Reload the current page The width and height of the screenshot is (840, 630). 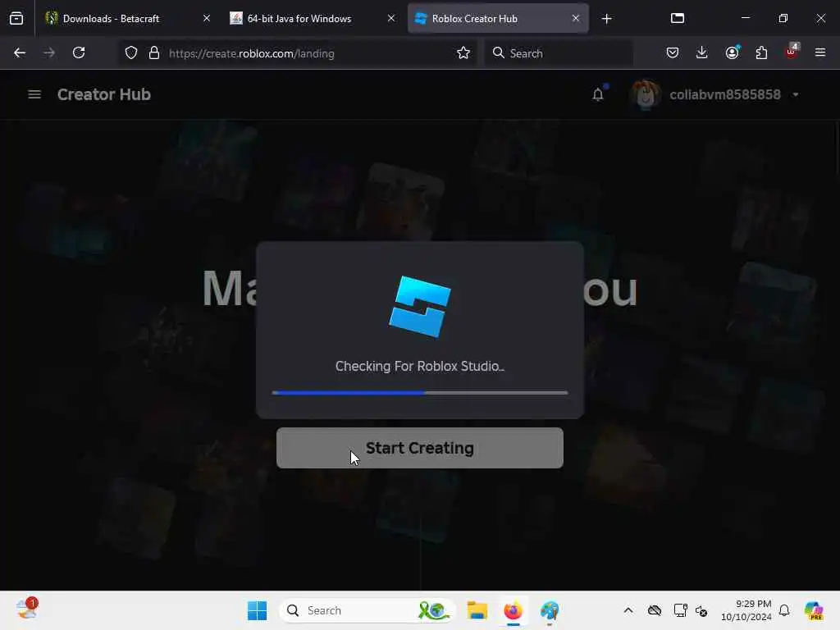pos(79,53)
